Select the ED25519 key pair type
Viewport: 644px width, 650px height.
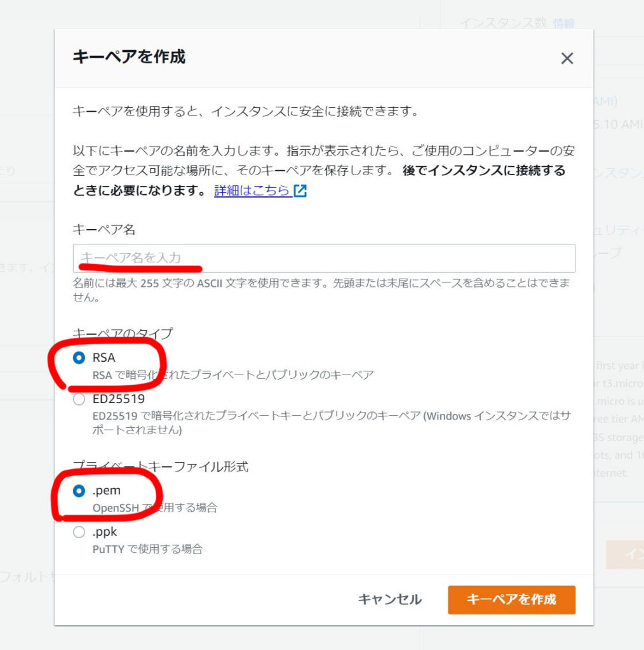(79, 399)
